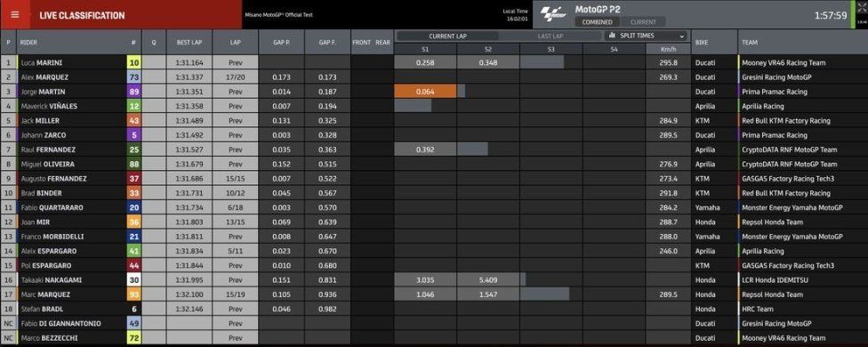Select the Last Lap view

551,36
